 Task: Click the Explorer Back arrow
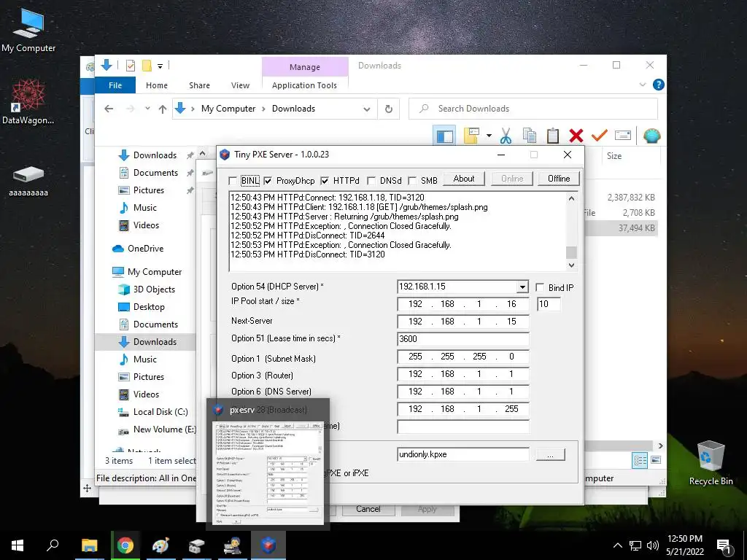coord(109,109)
